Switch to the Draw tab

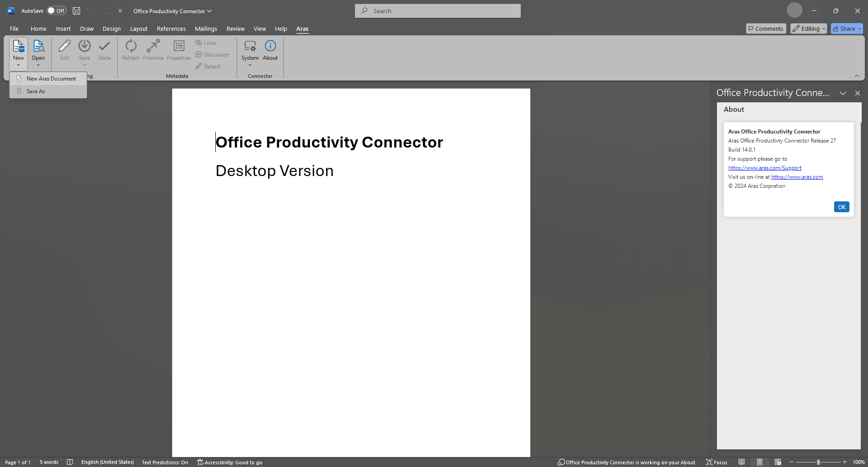87,29
